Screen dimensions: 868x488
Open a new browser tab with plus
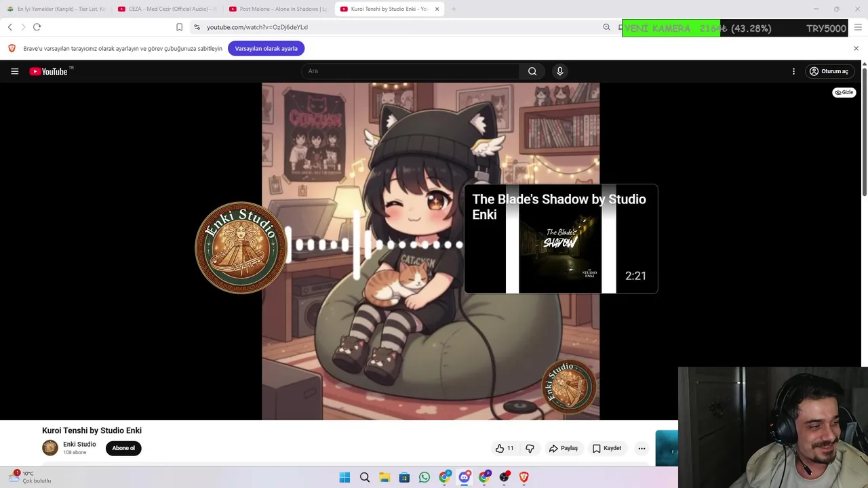(x=454, y=9)
